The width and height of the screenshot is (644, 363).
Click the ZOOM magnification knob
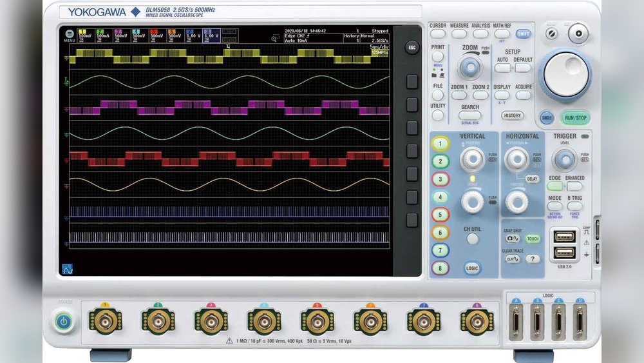pyautogui.click(x=470, y=67)
